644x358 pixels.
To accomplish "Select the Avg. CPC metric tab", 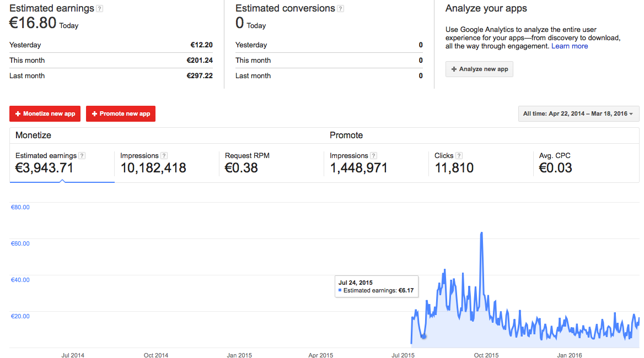I will pyautogui.click(x=586, y=163).
